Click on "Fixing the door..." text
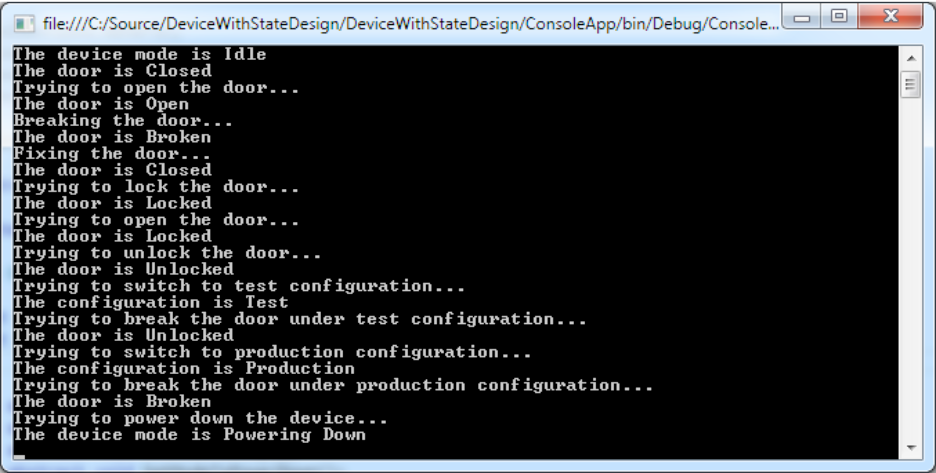Image resolution: width=936 pixels, height=473 pixels. pyautogui.click(x=112, y=153)
